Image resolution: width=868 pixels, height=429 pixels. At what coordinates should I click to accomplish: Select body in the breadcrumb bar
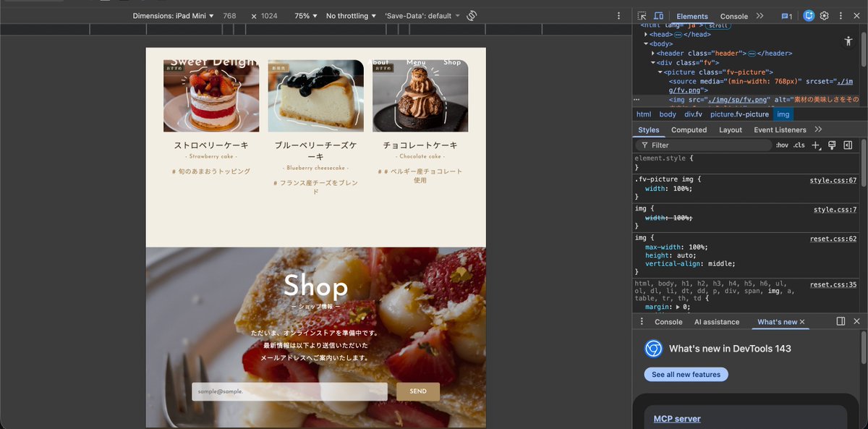[668, 114]
